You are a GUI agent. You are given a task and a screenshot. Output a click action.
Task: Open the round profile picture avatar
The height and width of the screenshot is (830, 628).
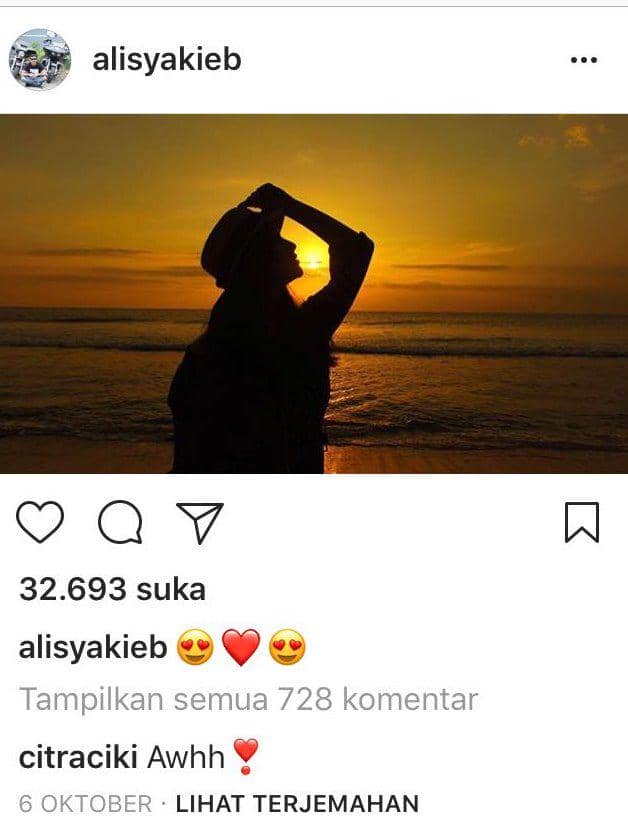(x=40, y=60)
